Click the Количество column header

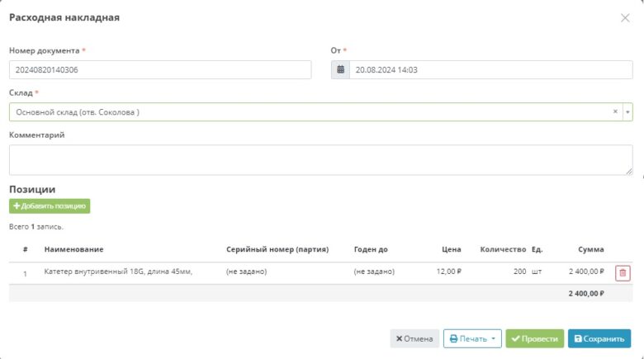[x=503, y=249]
